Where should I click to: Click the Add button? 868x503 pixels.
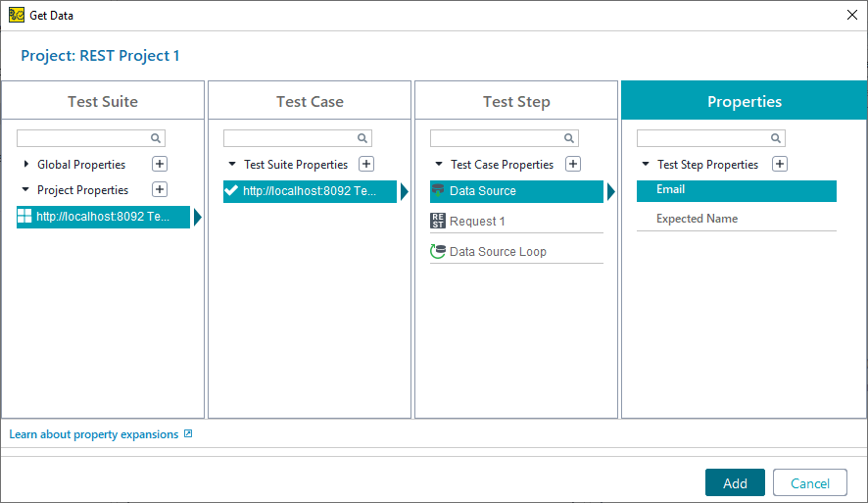tap(735, 483)
